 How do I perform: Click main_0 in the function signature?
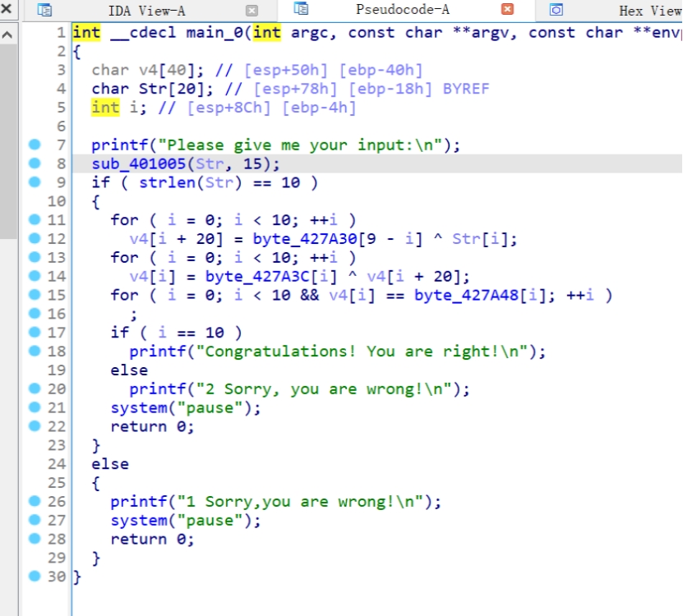point(215,33)
